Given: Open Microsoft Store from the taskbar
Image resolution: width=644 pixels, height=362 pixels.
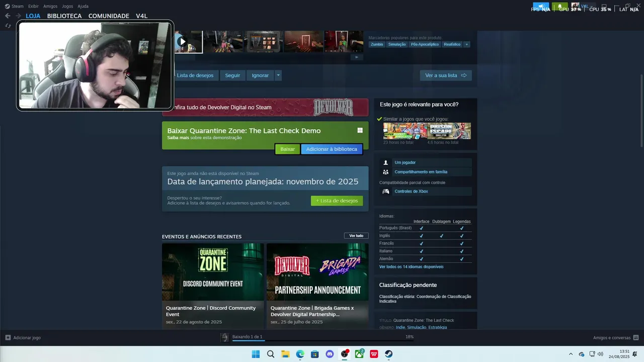Looking at the screenshot, I should click(x=315, y=354).
